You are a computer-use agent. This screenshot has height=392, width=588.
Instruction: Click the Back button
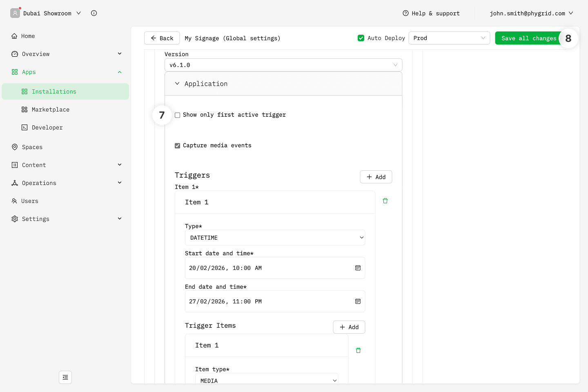[162, 38]
